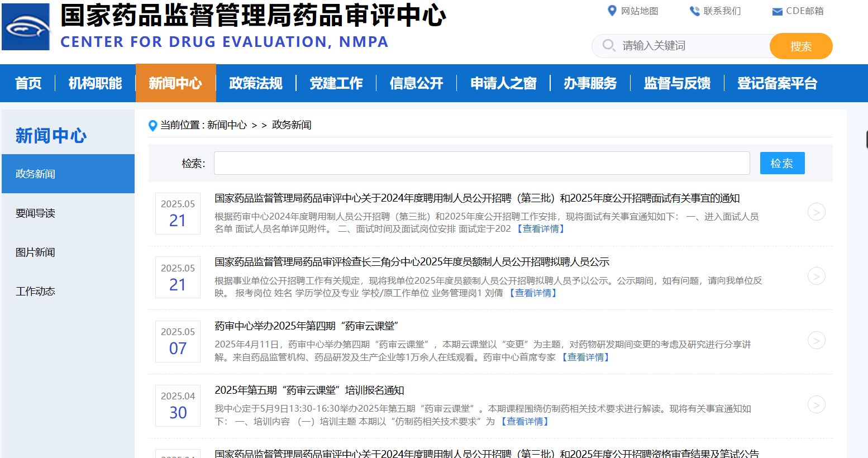Open 申请人之窗 navigation item
Viewport: 868px width, 458px height.
pos(504,83)
